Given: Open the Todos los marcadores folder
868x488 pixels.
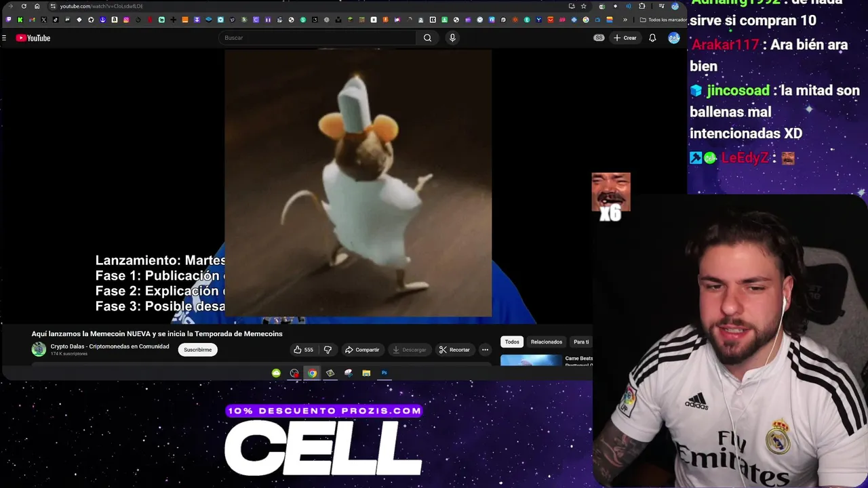Looking at the screenshot, I should coord(663,20).
